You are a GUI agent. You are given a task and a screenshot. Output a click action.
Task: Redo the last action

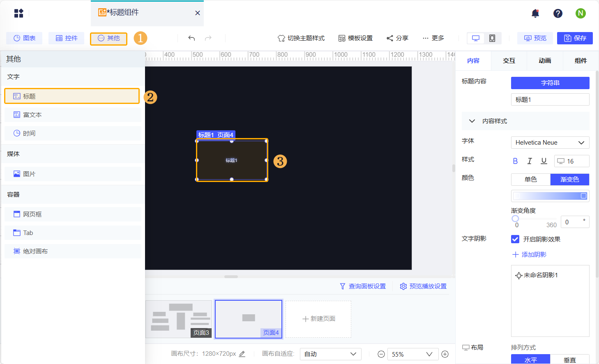(x=208, y=38)
